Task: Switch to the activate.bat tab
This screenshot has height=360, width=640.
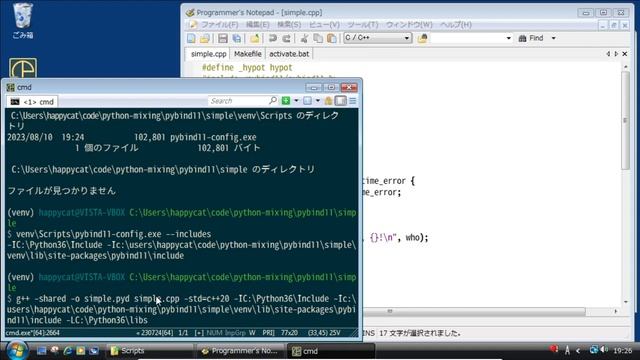Action: (289, 54)
